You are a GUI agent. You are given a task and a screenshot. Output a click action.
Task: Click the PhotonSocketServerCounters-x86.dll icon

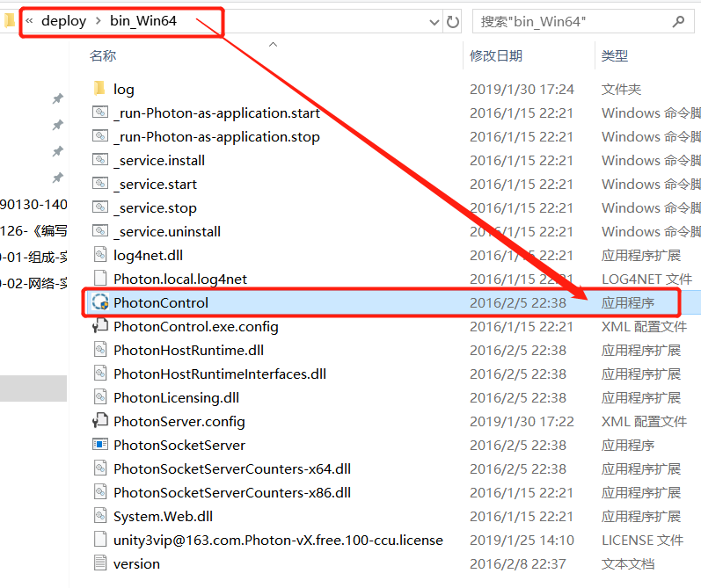coord(100,491)
